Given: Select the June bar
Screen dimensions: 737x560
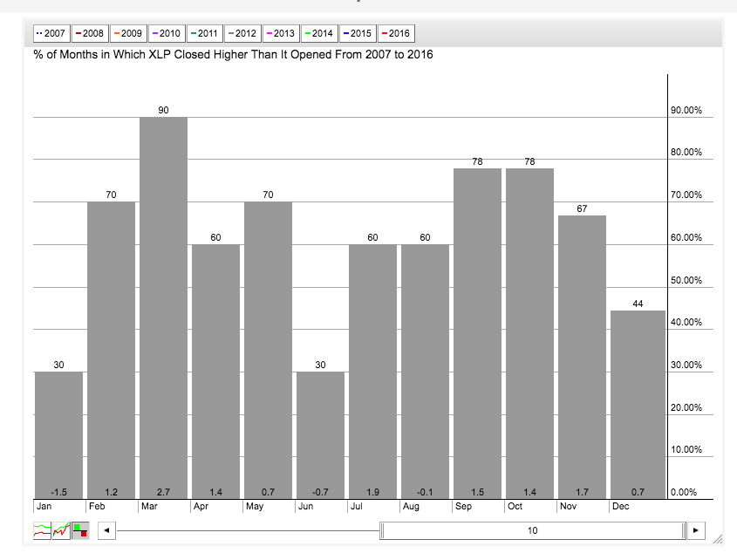Looking at the screenshot, I should (321, 435).
